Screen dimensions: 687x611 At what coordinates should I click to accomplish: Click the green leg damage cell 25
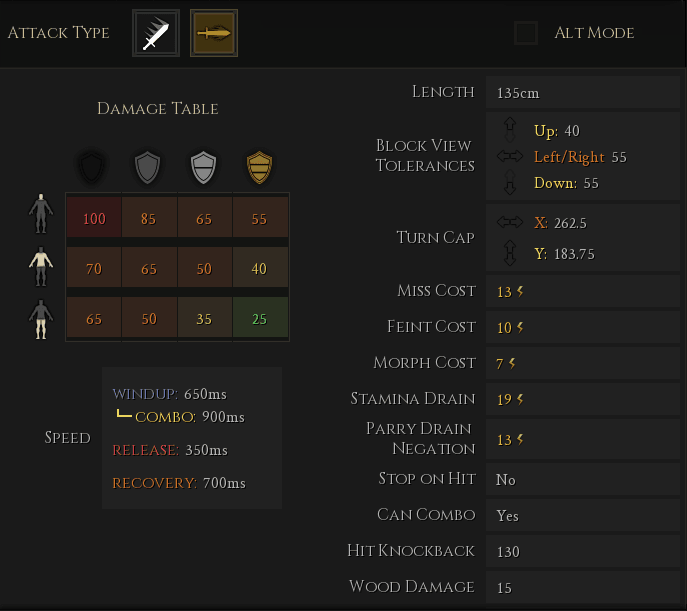pos(260,319)
